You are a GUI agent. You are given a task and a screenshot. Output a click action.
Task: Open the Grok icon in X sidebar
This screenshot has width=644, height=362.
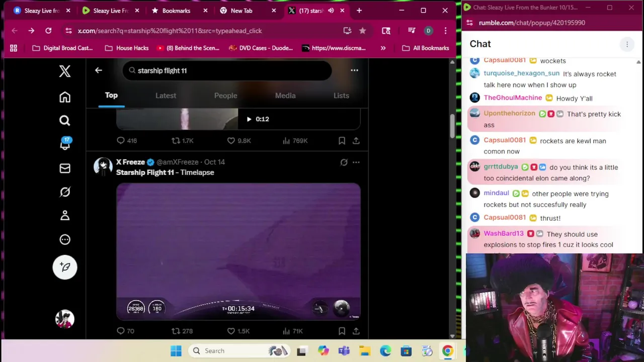pyautogui.click(x=65, y=192)
